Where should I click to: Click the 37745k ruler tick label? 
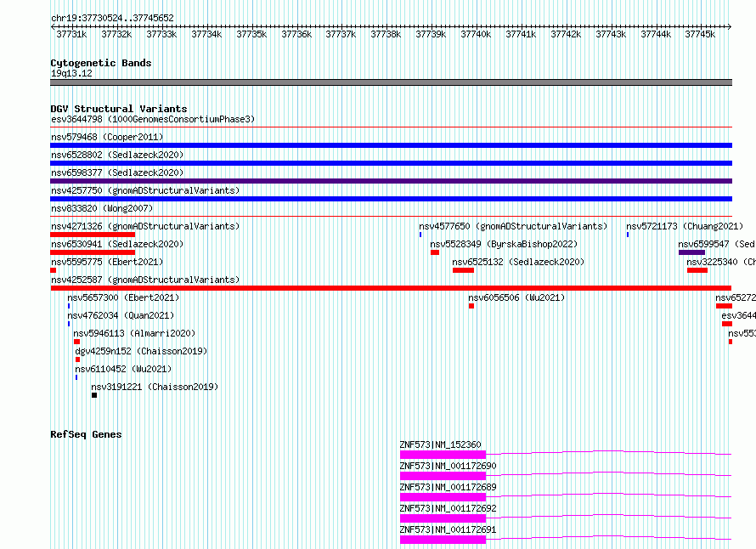click(700, 34)
